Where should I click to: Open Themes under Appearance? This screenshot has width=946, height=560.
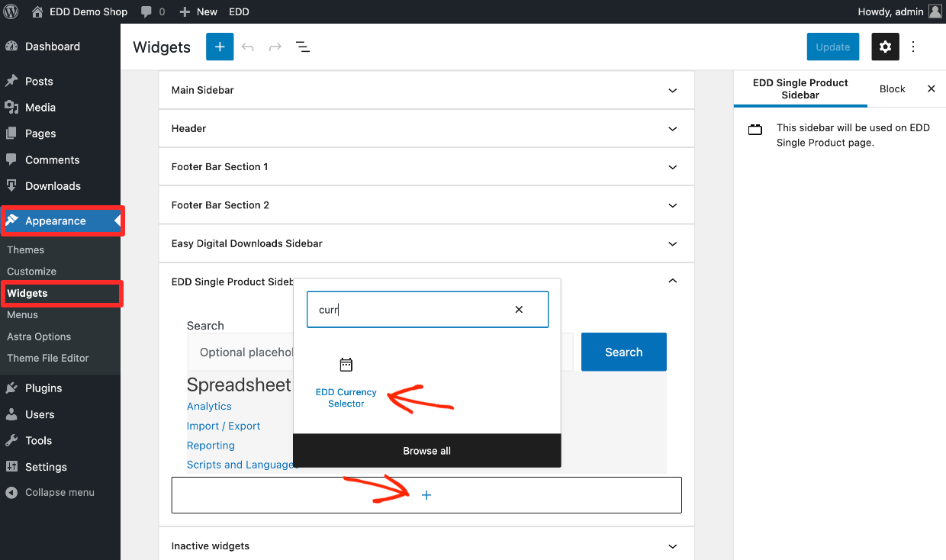[x=26, y=249]
